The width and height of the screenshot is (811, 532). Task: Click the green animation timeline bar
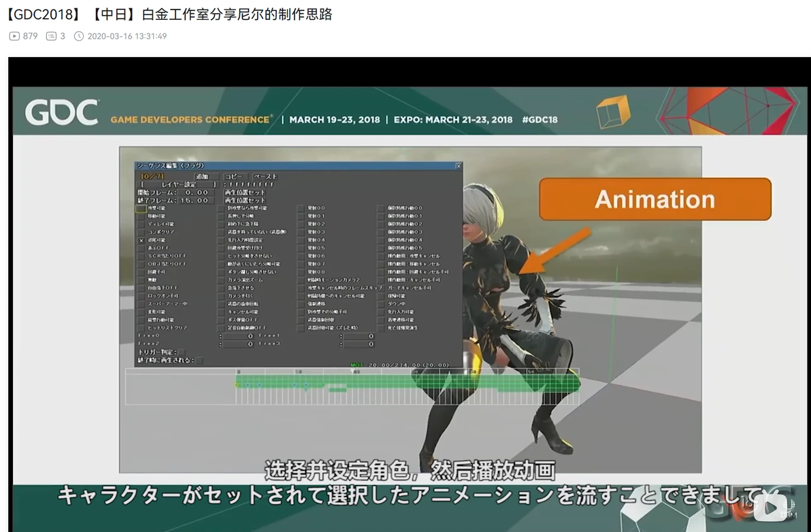[x=408, y=383]
